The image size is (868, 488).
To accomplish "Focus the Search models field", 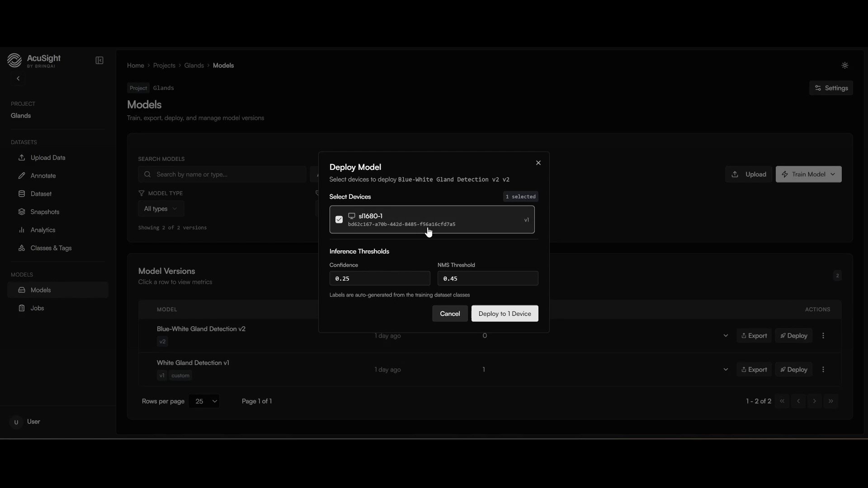I will point(222,174).
